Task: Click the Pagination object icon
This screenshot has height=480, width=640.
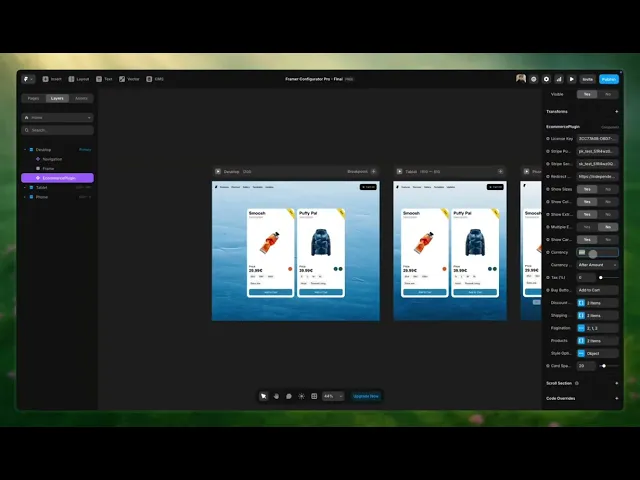Action: tap(581, 328)
